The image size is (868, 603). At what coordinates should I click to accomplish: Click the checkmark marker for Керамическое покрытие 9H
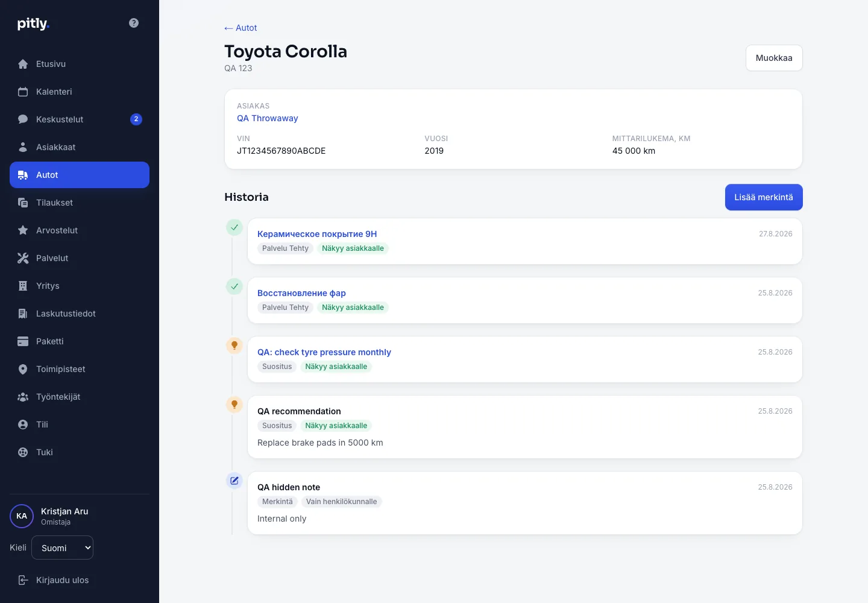pyautogui.click(x=234, y=227)
